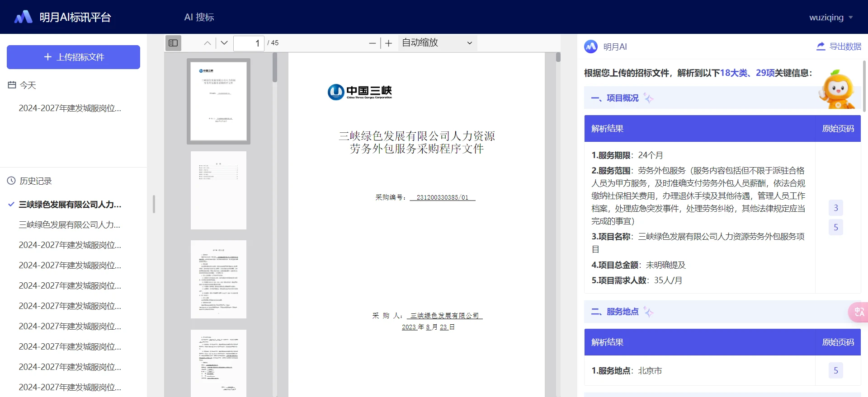Expand the wuziqing user dropdown
The image size is (868, 397).
831,17
